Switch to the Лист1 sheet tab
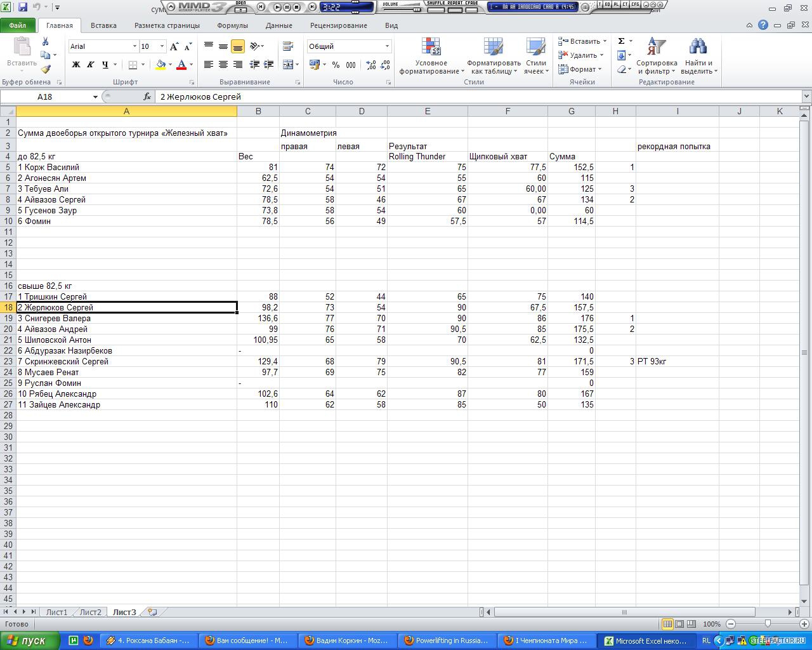This screenshot has height=650, width=812. pyautogui.click(x=56, y=612)
